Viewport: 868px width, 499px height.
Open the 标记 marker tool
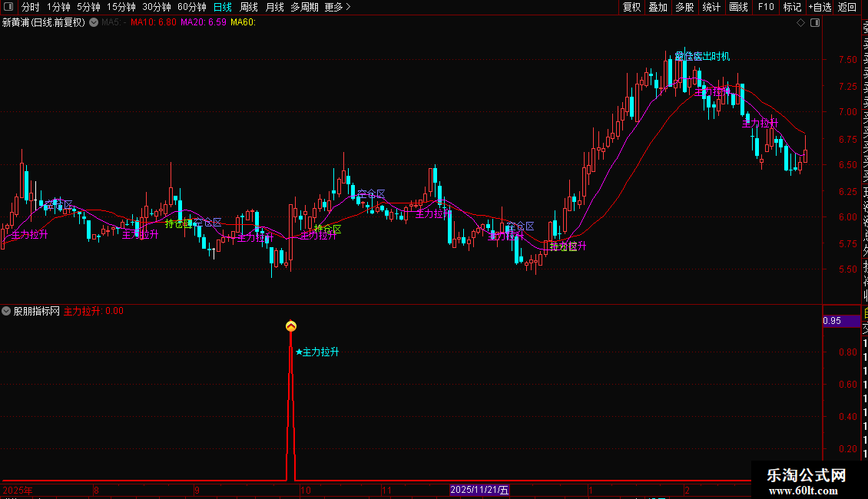click(x=792, y=7)
